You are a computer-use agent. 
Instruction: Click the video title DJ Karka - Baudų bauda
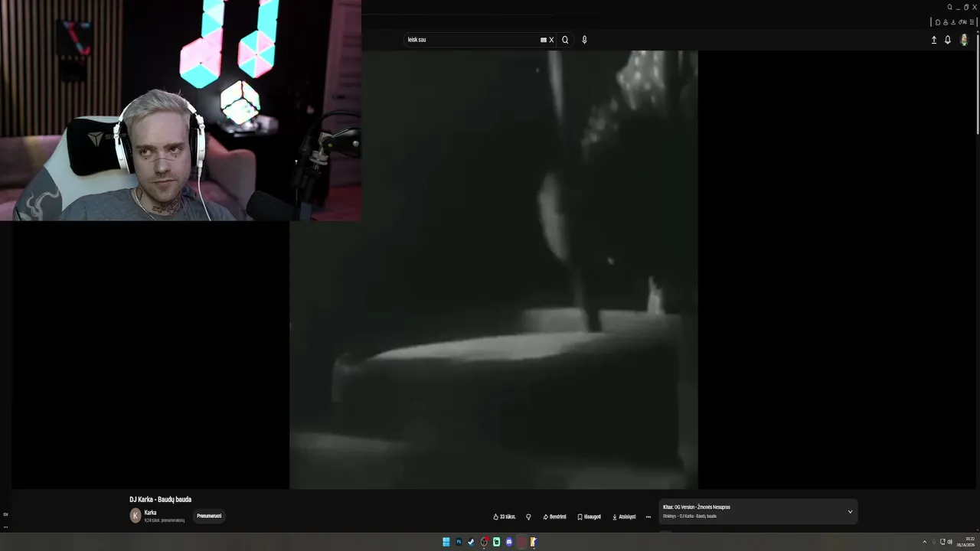point(161,500)
